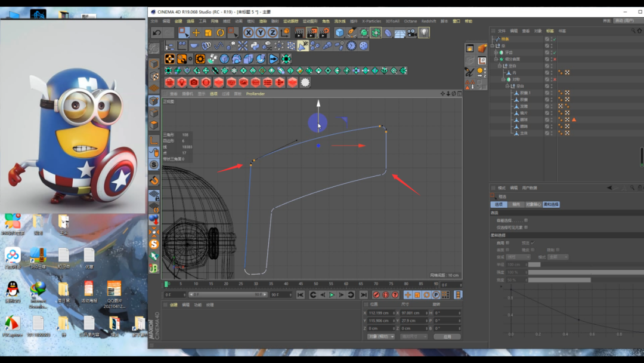Adjust the 宽度 width slider
644x363 pixels.
click(x=586, y=280)
